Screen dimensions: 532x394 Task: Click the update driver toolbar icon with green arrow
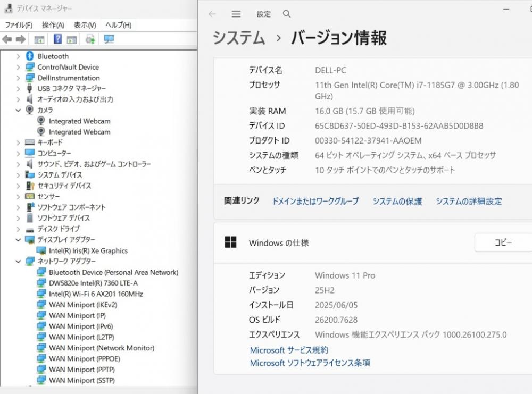pyautogui.click(x=90, y=39)
